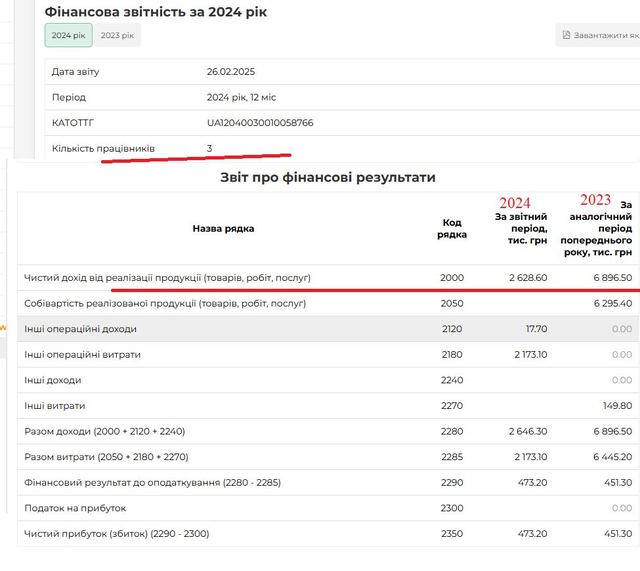
Task: Click row Чистий прибуток (збиток)
Action: pos(328,534)
